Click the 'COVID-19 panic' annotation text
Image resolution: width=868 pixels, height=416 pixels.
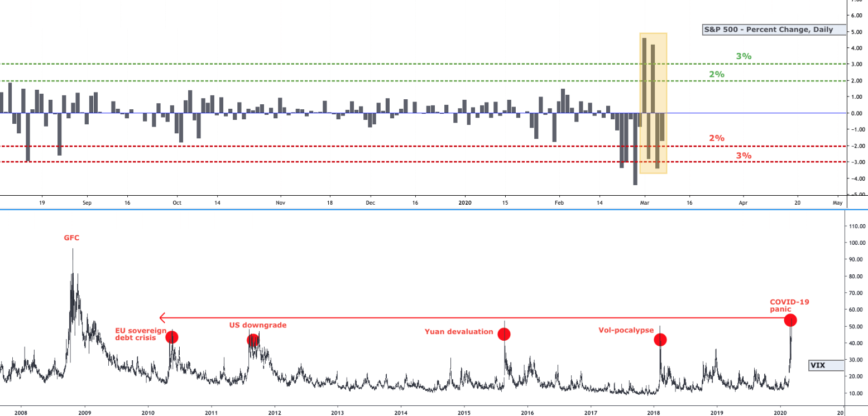point(789,306)
